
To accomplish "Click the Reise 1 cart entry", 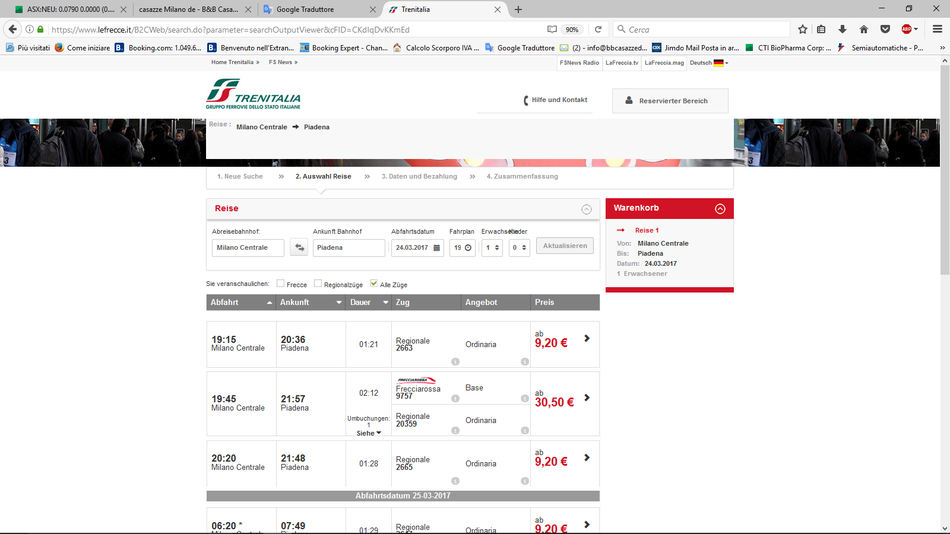I will pos(646,230).
